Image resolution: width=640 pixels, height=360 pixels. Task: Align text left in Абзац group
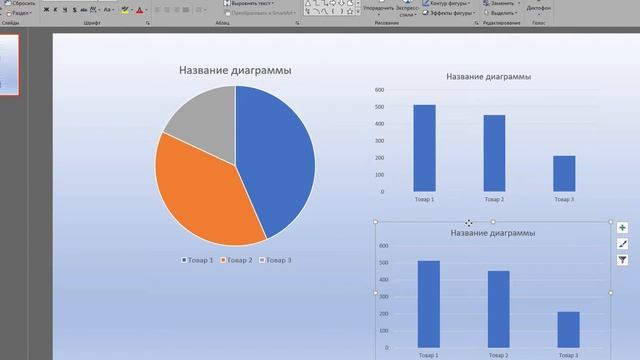click(x=158, y=10)
